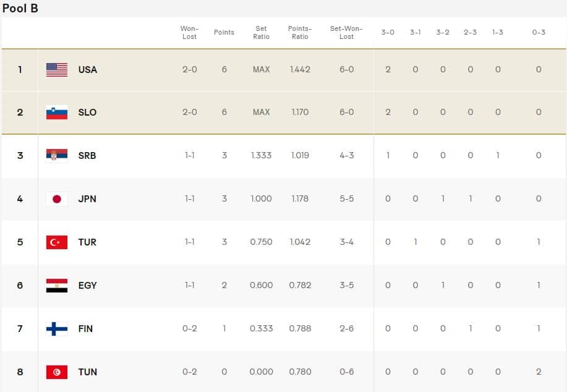
Task: Click the Points column header
Action: click(224, 33)
